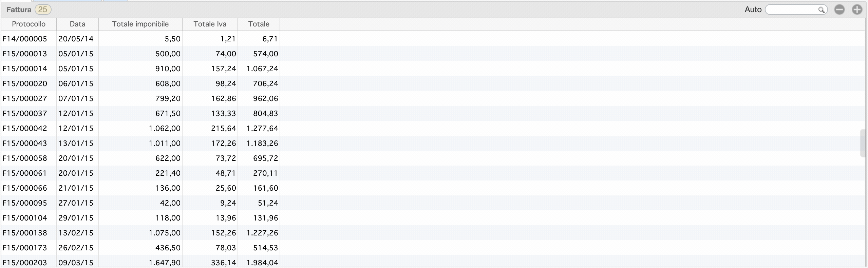Sort by Data column header
This screenshot has width=868, height=268.
(x=78, y=24)
